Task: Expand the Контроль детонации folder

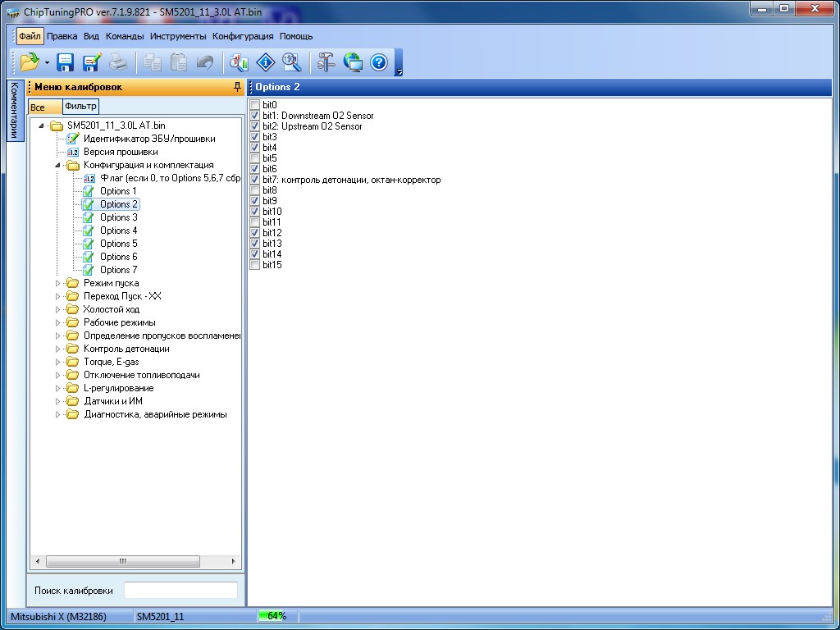Action: (x=58, y=349)
